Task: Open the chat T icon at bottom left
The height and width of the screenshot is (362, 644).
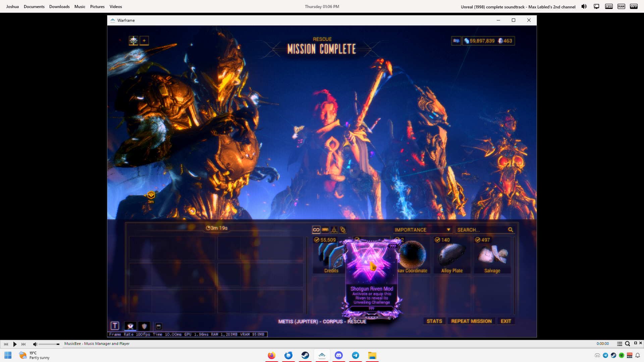Action: click(x=115, y=326)
